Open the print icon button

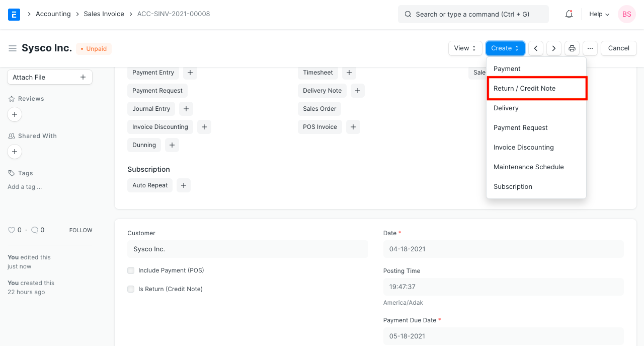tap(572, 48)
